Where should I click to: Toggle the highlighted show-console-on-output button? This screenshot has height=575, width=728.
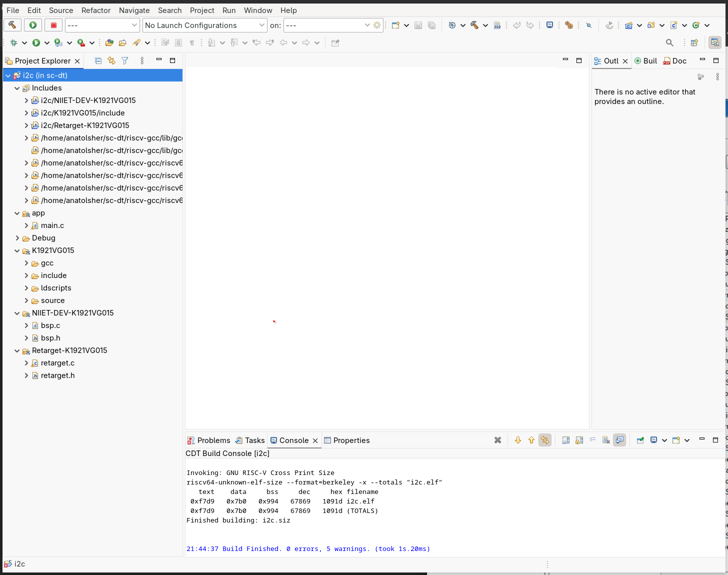(619, 440)
